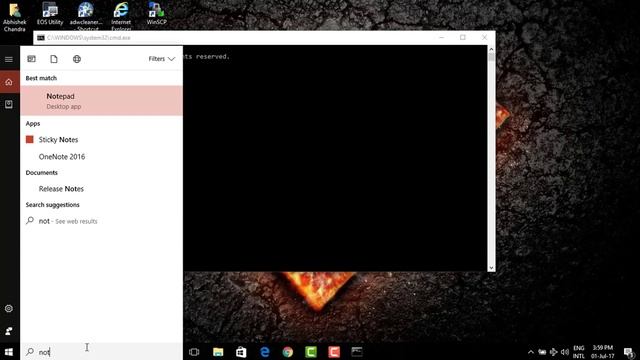Open EOS Utility desktop shortcut

[x=50, y=14]
